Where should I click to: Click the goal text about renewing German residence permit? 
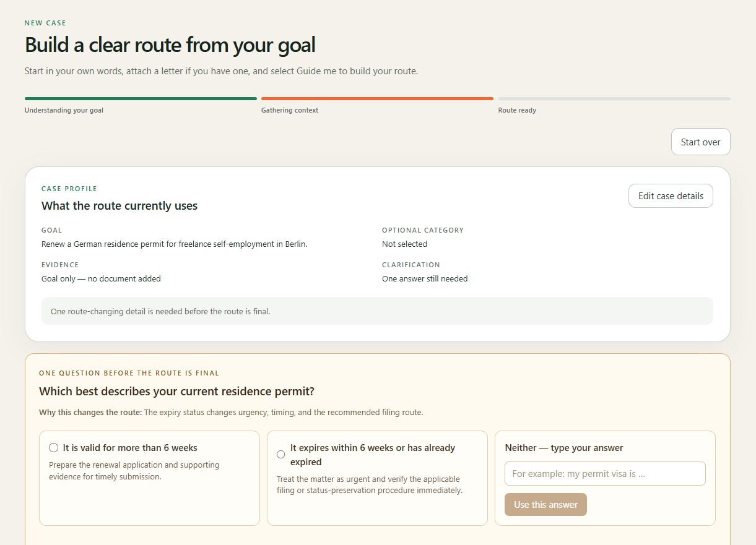(x=175, y=244)
